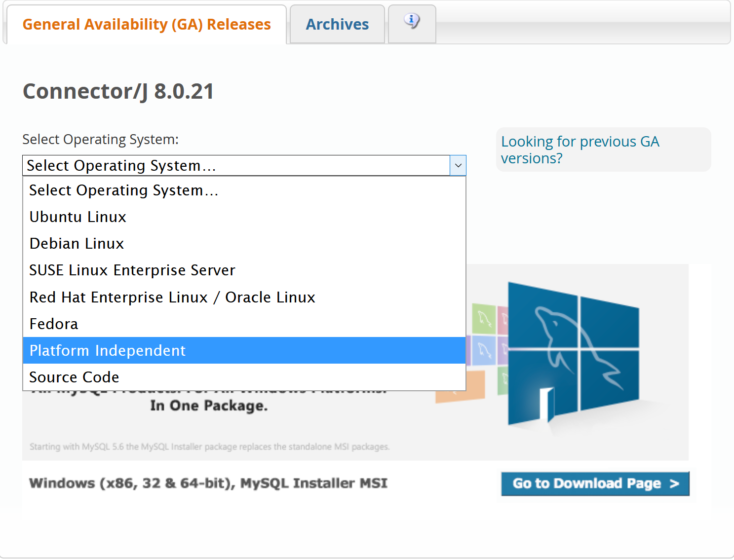Click Go to Download Page button
734x560 pixels.
[595, 484]
